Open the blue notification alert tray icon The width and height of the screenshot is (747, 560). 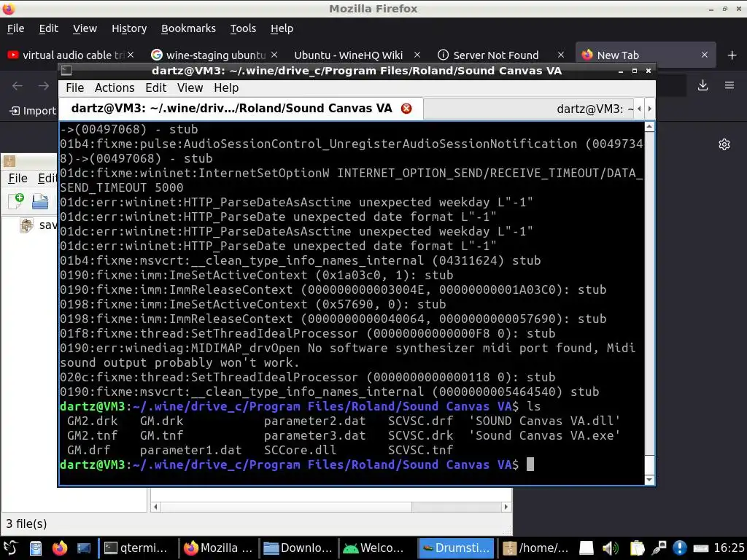[x=679, y=548]
